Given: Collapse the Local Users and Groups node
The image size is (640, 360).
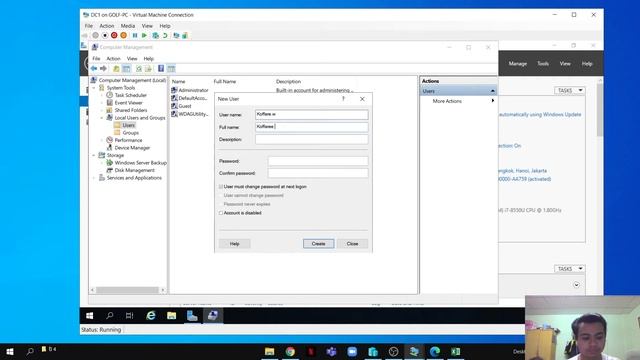Looking at the screenshot, I should click(x=102, y=118).
